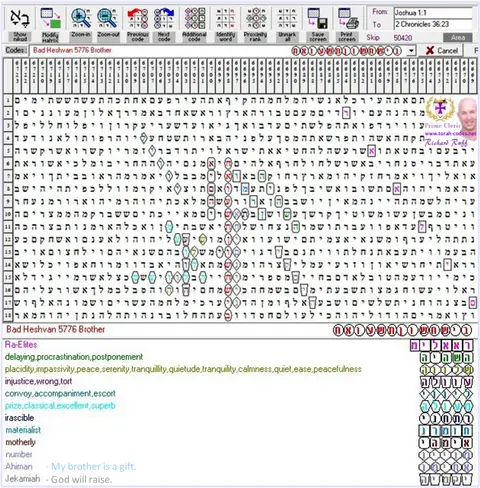Open the Codes dropdown arrow
The width and height of the screenshot is (480, 488).
[x=411, y=51]
